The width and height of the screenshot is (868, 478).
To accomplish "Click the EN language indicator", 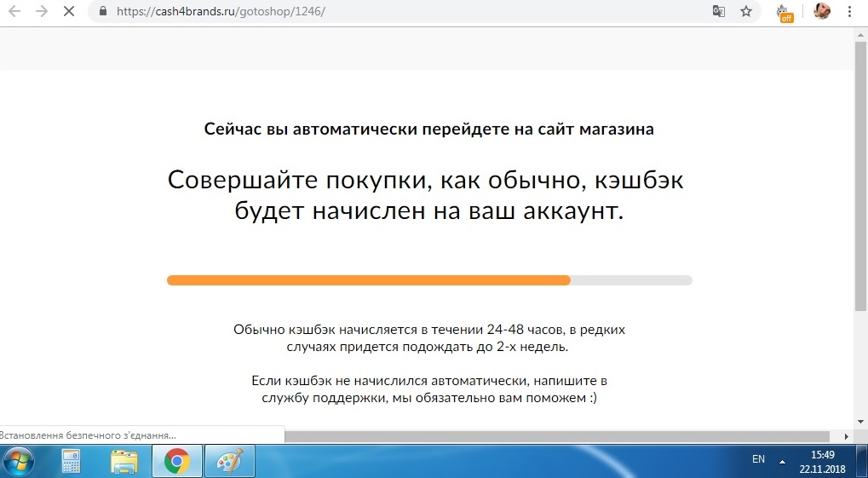I will click(758, 459).
